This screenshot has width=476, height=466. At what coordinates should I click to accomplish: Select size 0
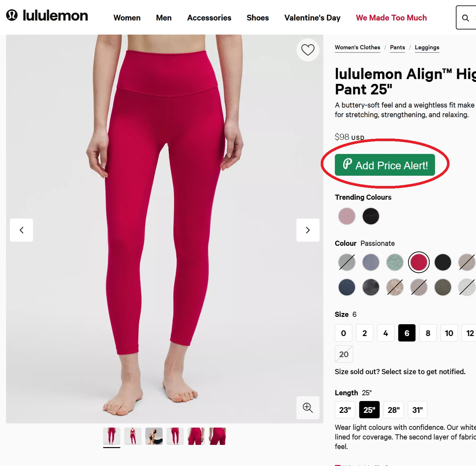[x=343, y=333]
